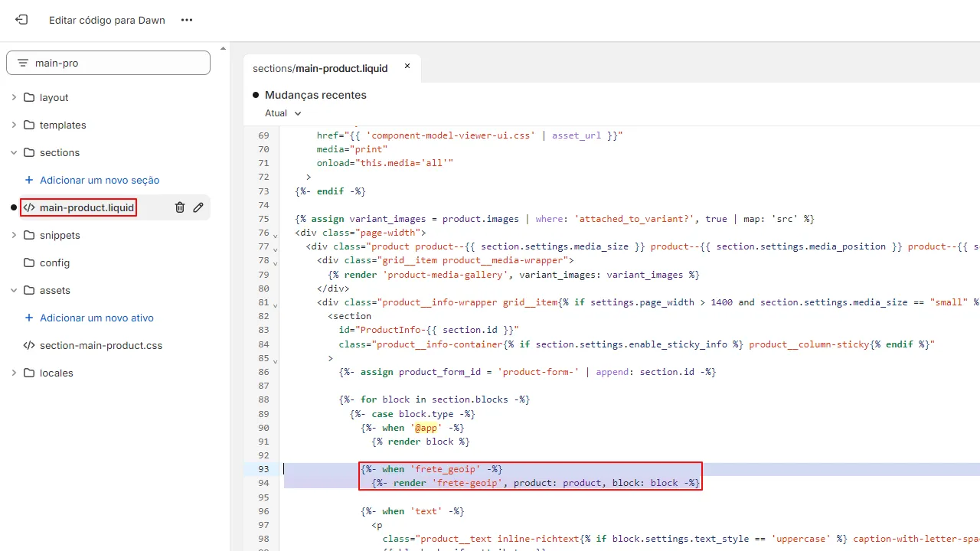
Task: Click the when 'text' code line
Action: [413, 510]
